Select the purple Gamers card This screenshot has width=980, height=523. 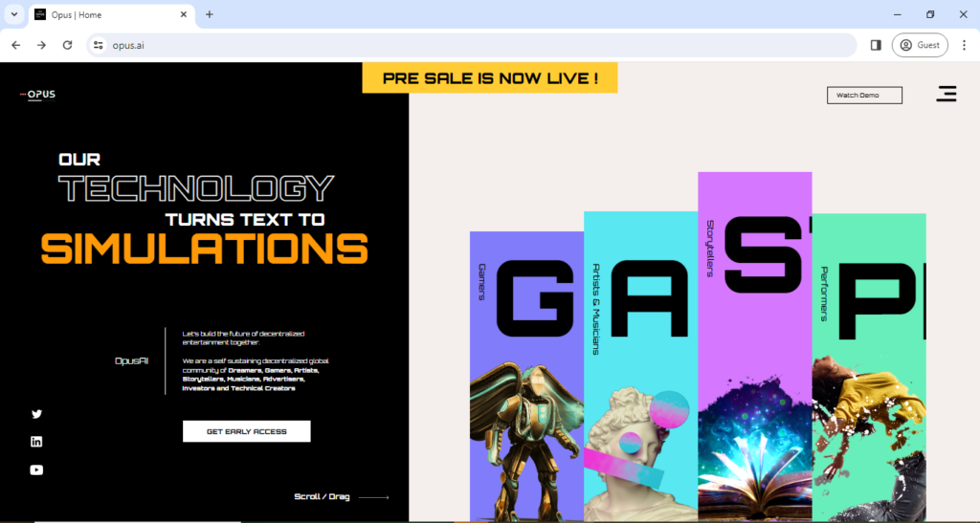[526, 382]
